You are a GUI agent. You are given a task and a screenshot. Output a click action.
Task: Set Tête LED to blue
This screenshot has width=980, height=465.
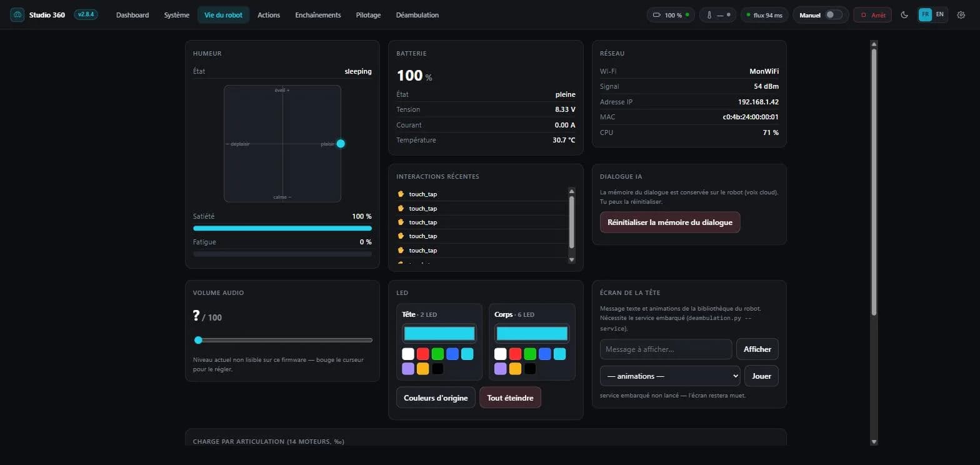click(x=452, y=354)
